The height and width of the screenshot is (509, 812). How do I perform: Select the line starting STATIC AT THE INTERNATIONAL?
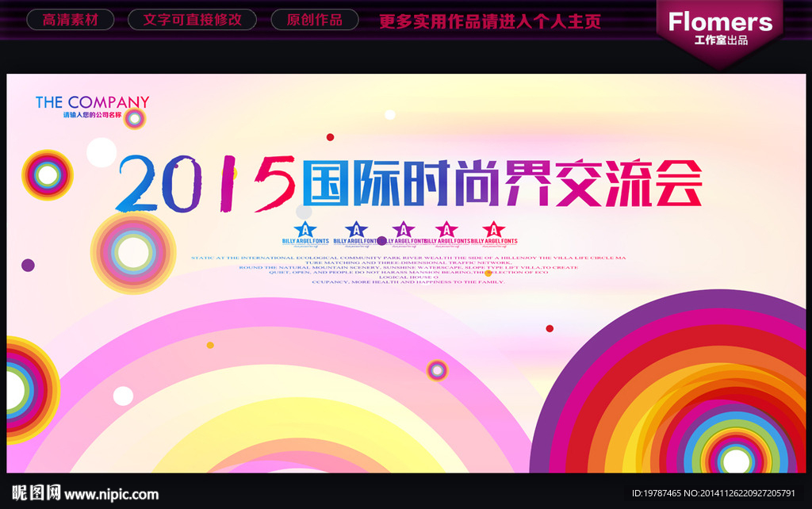click(408, 258)
